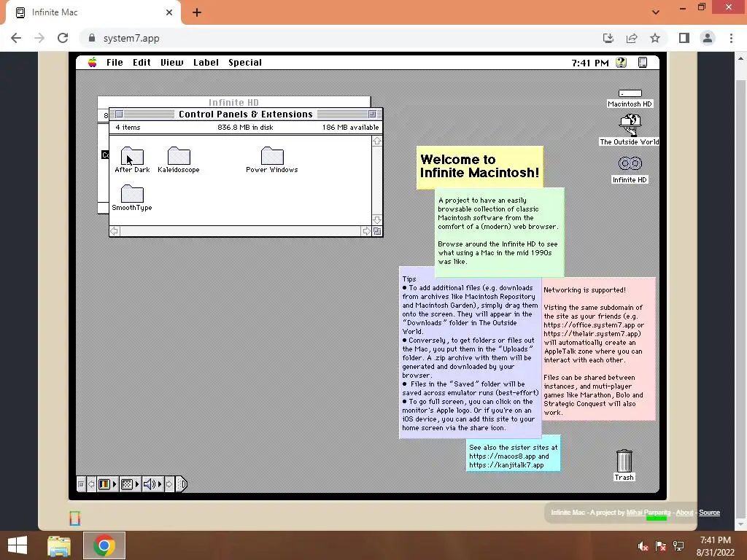Screen dimensions: 747x560
Task: Open a new browser tab
Action: (x=197, y=12)
